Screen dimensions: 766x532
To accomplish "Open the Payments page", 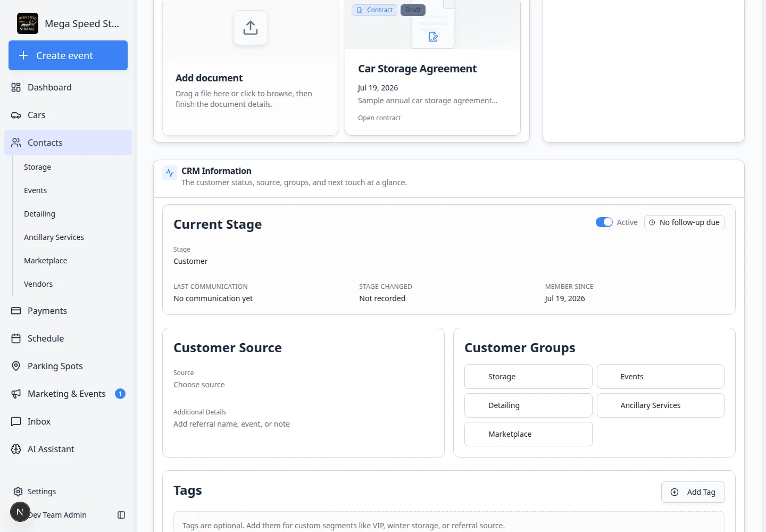I will click(x=68, y=311).
